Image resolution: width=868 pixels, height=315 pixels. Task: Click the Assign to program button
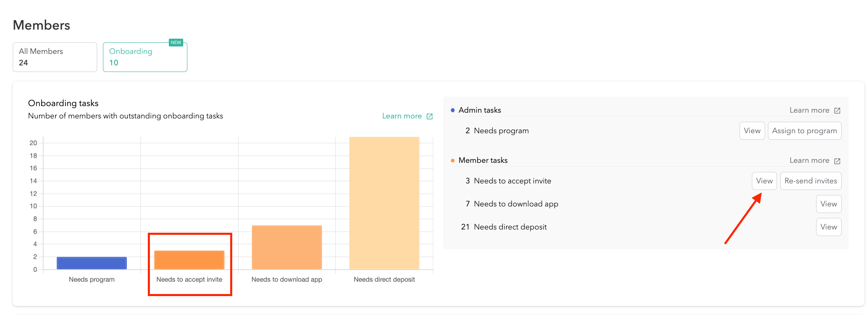[804, 131]
